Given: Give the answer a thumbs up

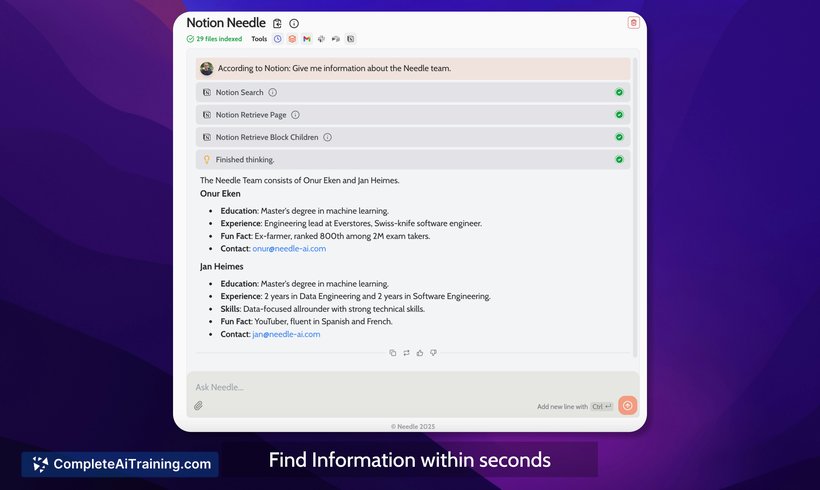Looking at the screenshot, I should (x=420, y=353).
